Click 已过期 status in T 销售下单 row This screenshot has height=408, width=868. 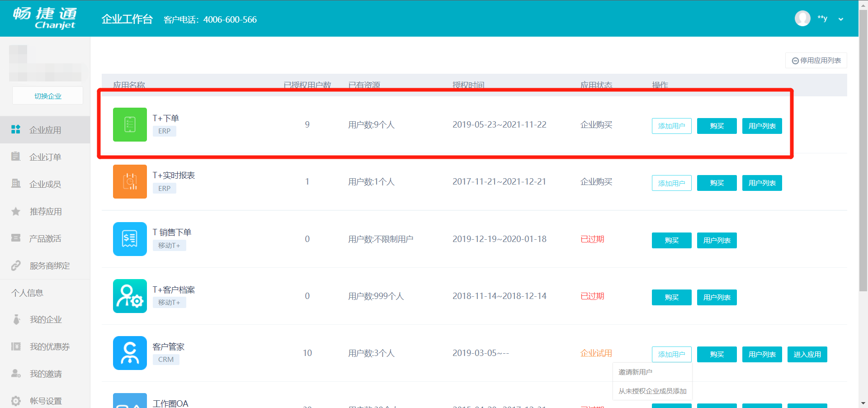[592, 239]
